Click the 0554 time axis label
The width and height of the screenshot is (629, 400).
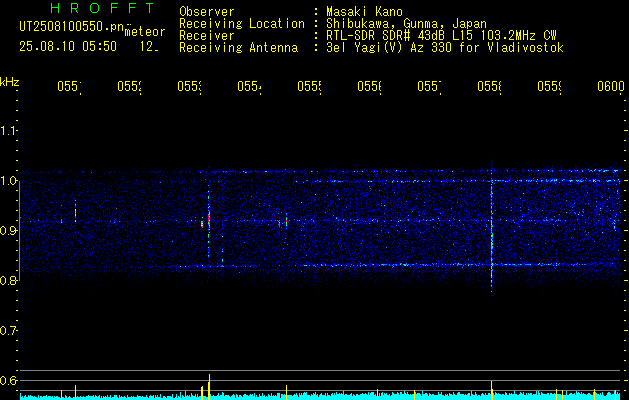250,87
